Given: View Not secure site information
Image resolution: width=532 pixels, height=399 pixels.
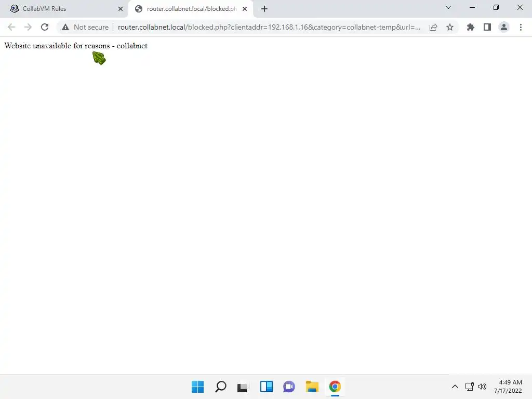Looking at the screenshot, I should [x=85, y=27].
